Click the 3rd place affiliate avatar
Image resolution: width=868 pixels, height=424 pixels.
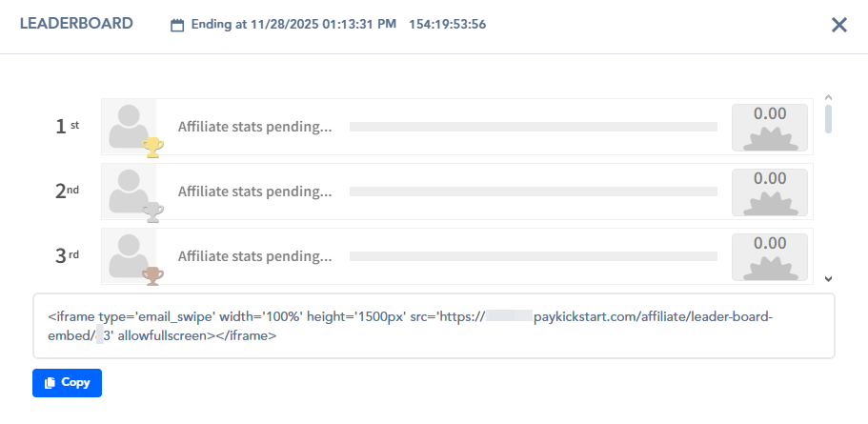(x=129, y=256)
